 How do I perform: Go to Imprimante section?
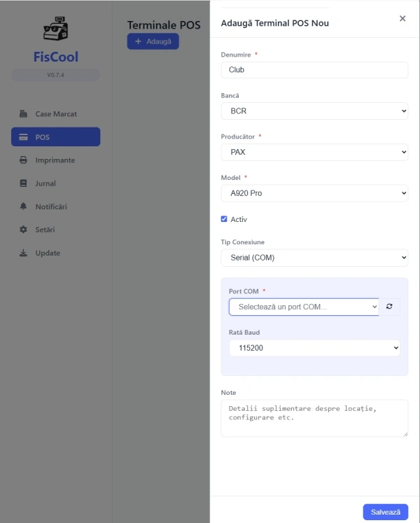coord(56,160)
